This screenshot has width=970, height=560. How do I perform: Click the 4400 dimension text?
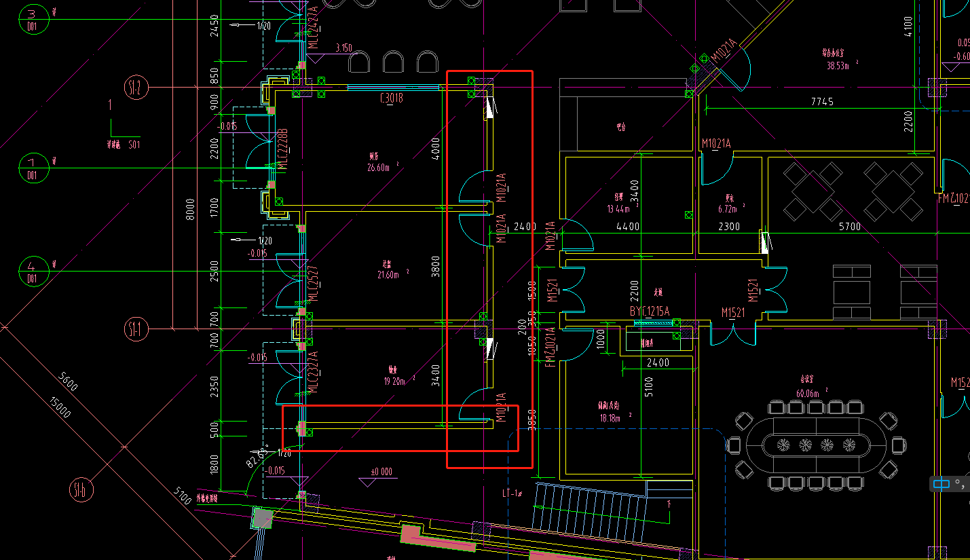[627, 227]
